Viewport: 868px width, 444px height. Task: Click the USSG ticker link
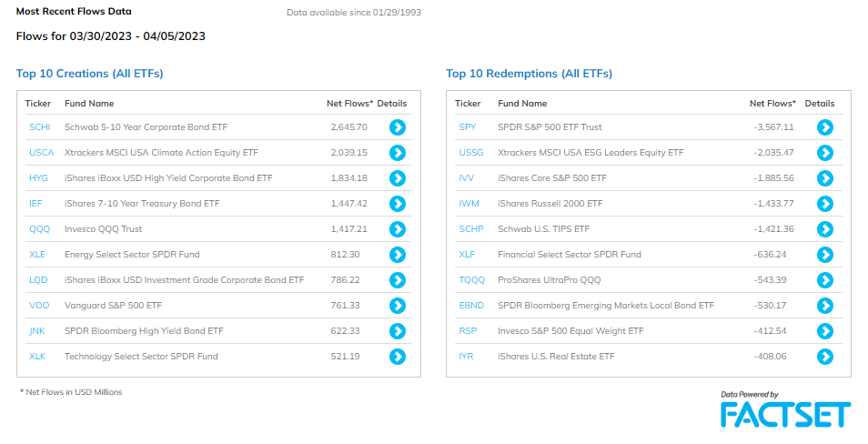point(471,152)
